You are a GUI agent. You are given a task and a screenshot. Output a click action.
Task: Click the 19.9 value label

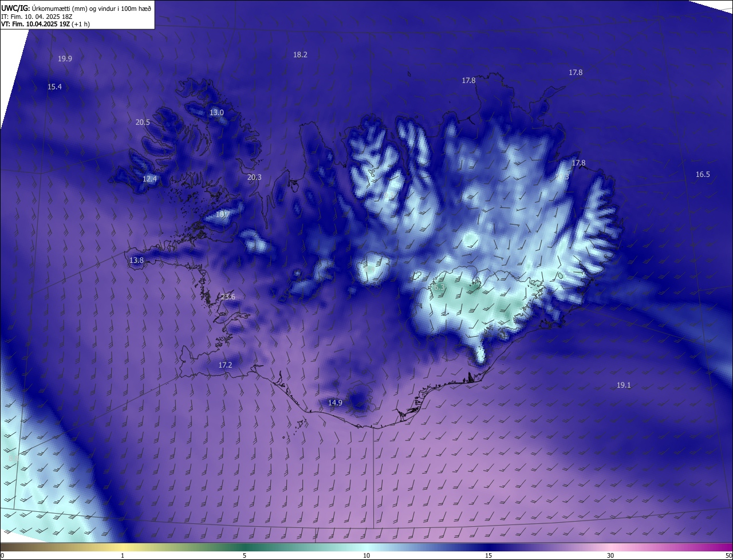tap(65, 58)
